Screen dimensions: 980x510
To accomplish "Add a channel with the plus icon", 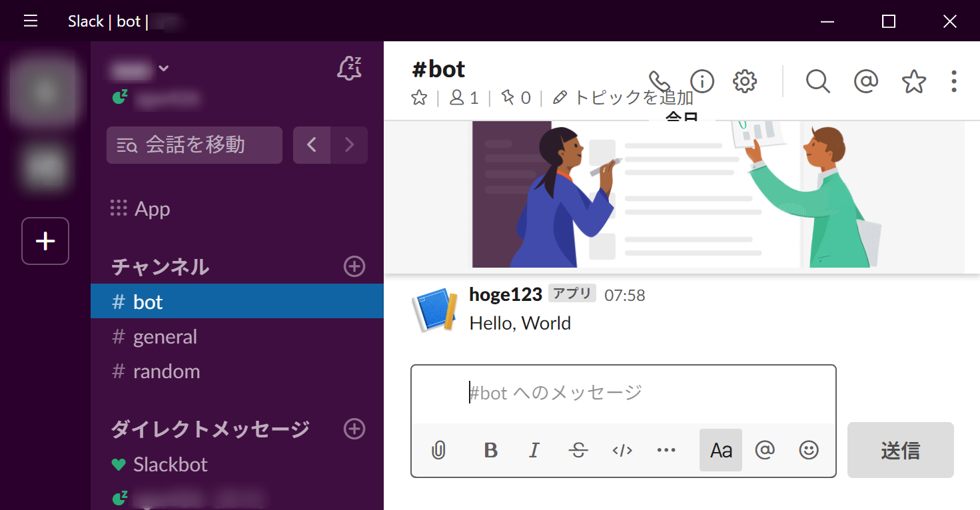I will [x=354, y=266].
